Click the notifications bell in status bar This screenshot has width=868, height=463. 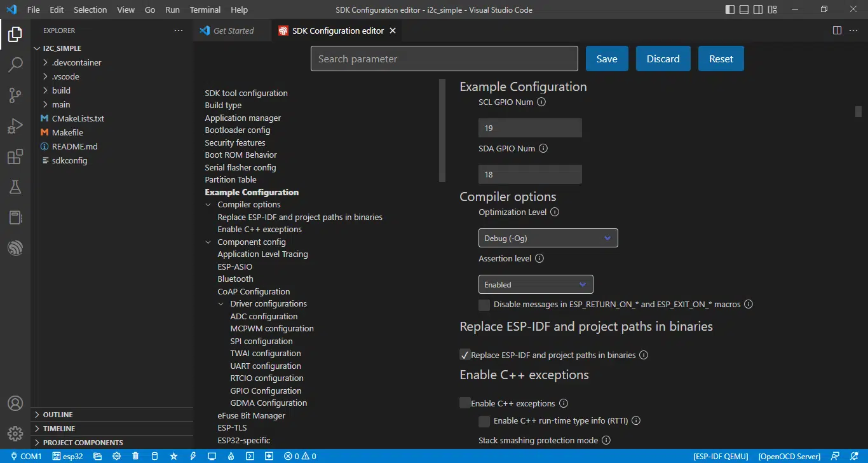tap(854, 456)
